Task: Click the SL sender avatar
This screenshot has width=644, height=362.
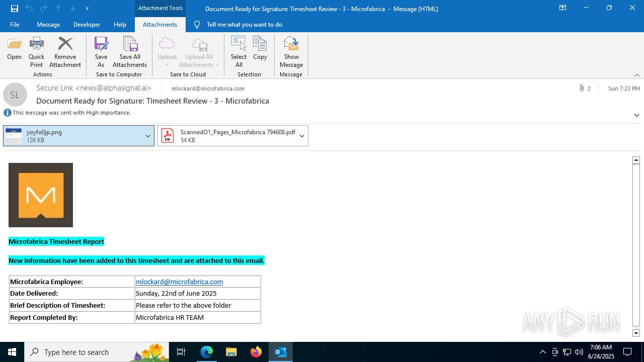Action: click(x=15, y=95)
